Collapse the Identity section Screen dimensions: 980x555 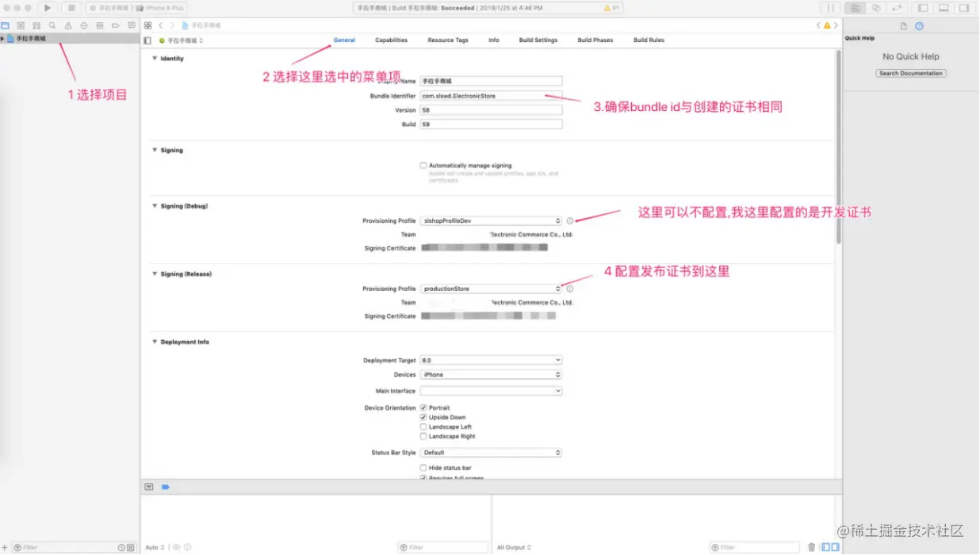[154, 59]
